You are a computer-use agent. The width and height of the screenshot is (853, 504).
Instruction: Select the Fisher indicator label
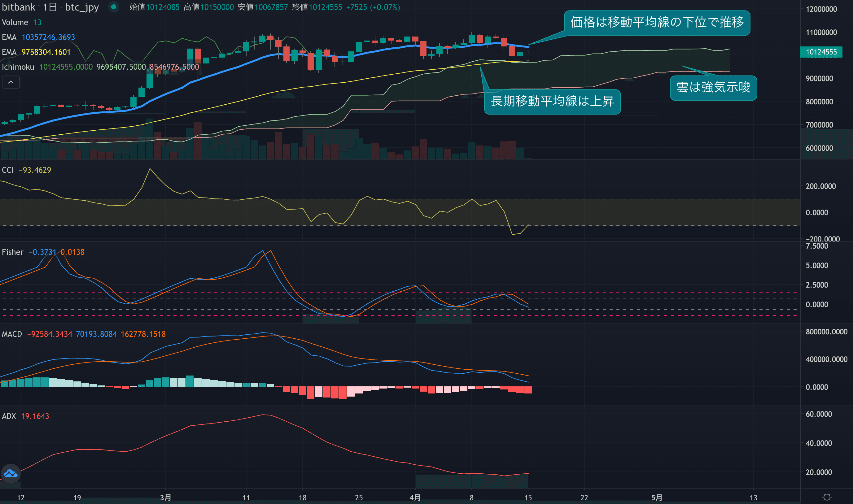pyautogui.click(x=13, y=252)
